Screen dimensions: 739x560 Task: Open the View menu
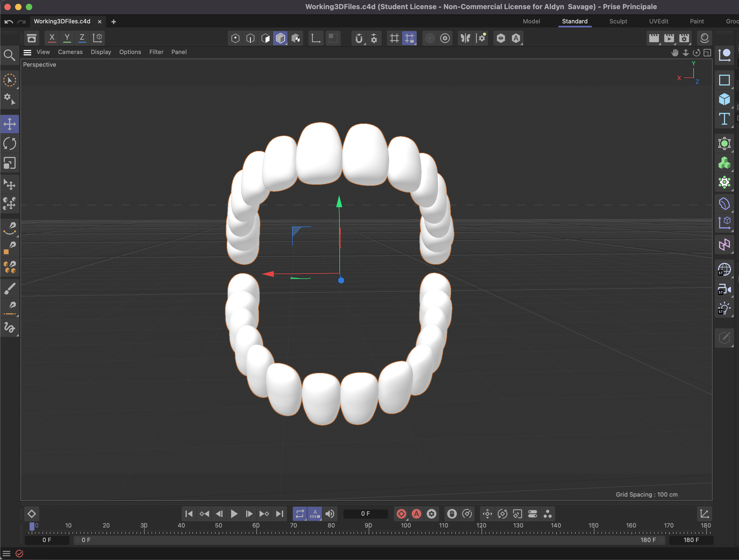43,52
